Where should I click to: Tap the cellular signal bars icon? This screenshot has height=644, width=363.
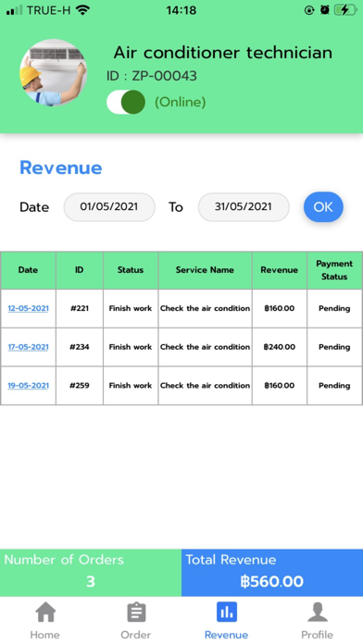(x=15, y=11)
